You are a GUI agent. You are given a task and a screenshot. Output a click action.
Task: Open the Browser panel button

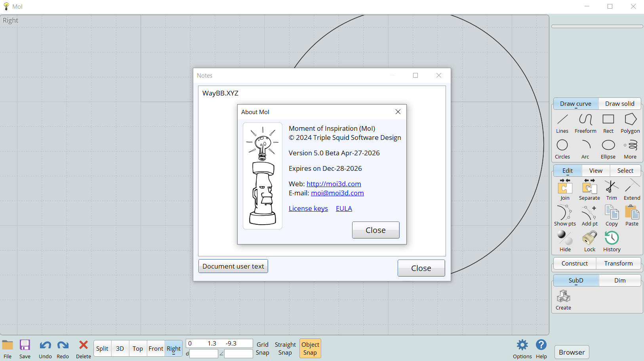pos(572,352)
